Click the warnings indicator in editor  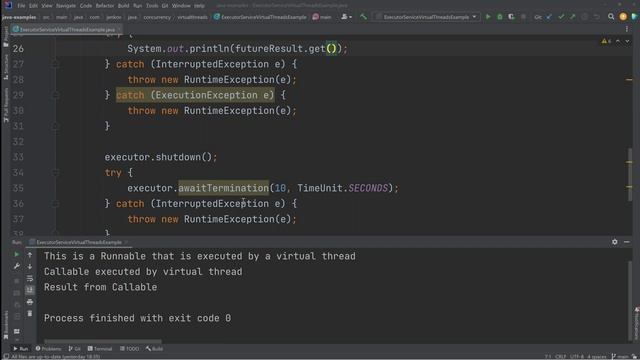606,41
